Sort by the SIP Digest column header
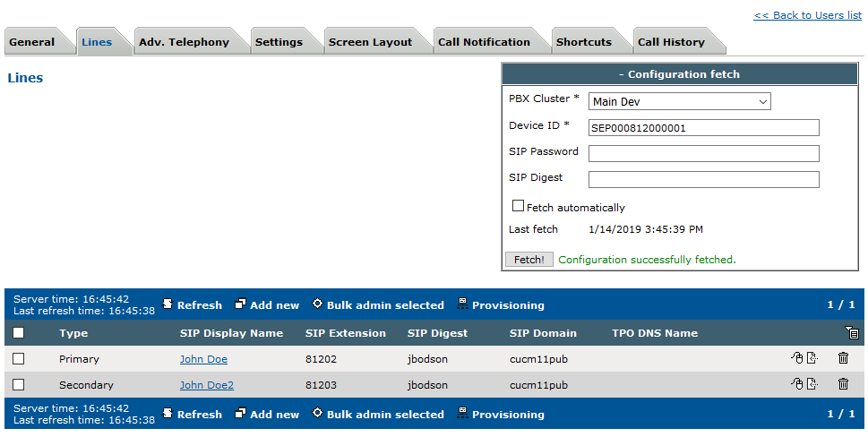Image resolution: width=868 pixels, height=437 pixels. click(437, 333)
